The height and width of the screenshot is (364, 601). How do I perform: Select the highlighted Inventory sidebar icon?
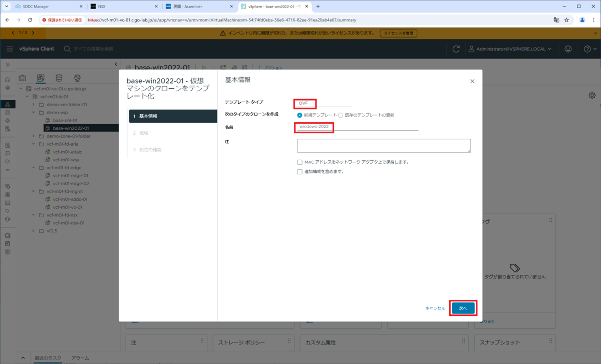8,104
